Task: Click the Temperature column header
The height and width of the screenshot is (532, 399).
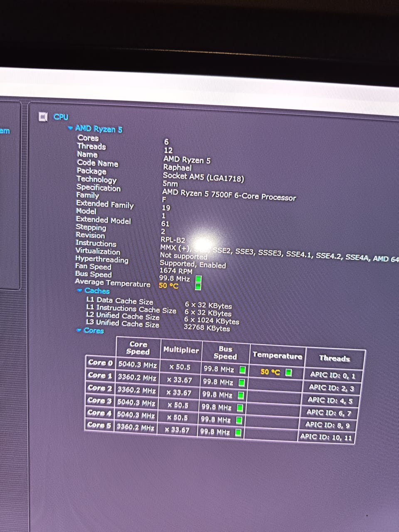Action: point(277,355)
